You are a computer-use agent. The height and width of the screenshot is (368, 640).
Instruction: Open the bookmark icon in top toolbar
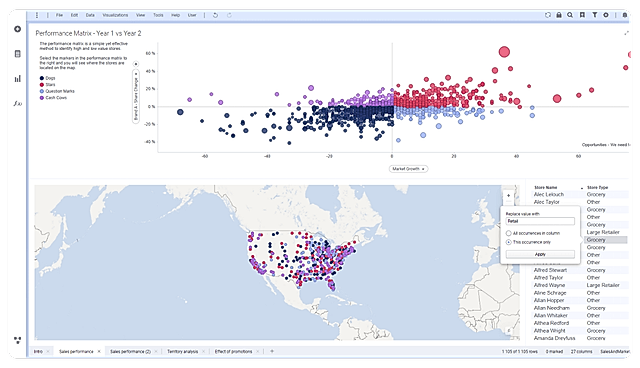point(582,15)
